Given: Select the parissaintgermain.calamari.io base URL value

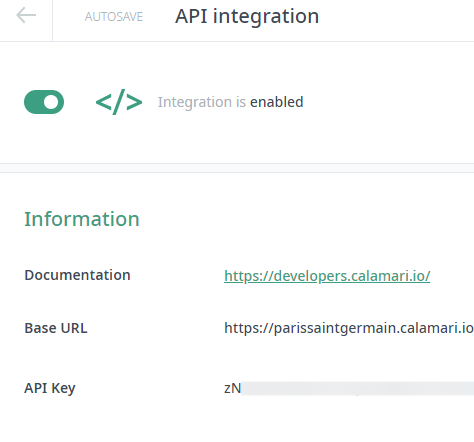Looking at the screenshot, I should coord(349,328).
